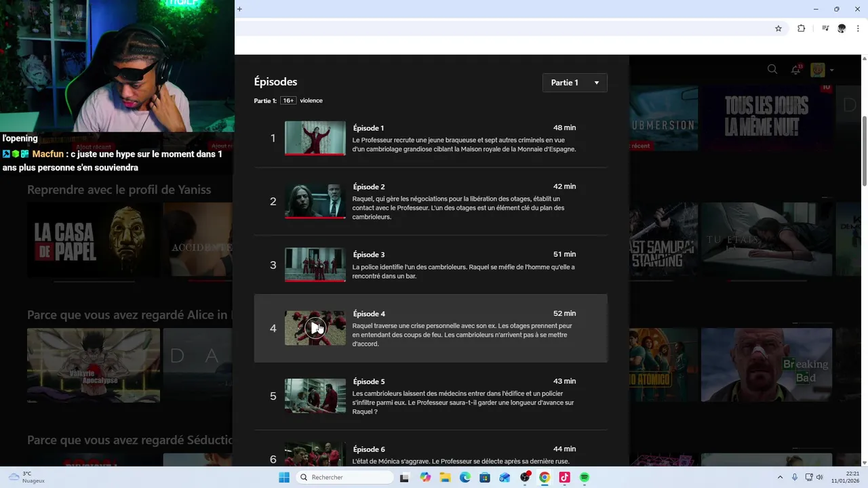
Task: Open File Explorer from the taskbar
Action: pos(446,477)
